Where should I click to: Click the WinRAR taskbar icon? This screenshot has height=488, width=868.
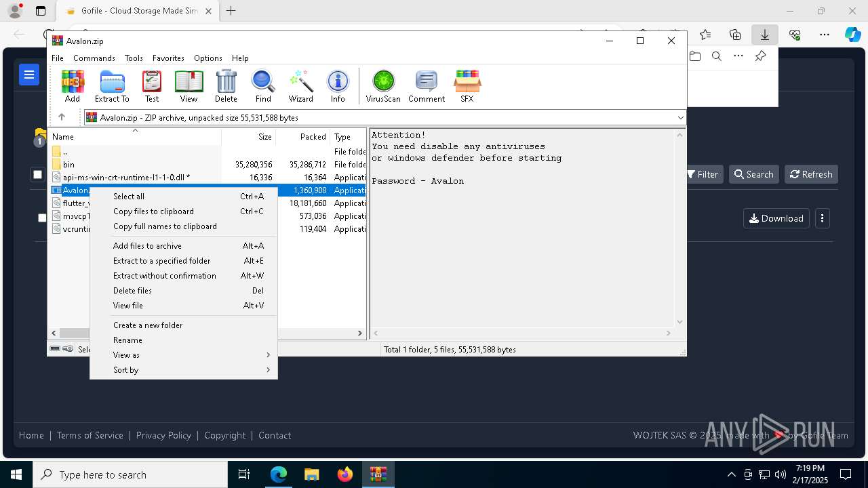(378, 474)
